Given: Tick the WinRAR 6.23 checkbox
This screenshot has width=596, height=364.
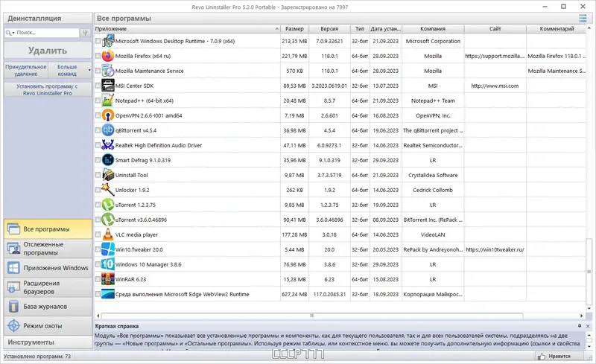Looking at the screenshot, I should coord(98,279).
